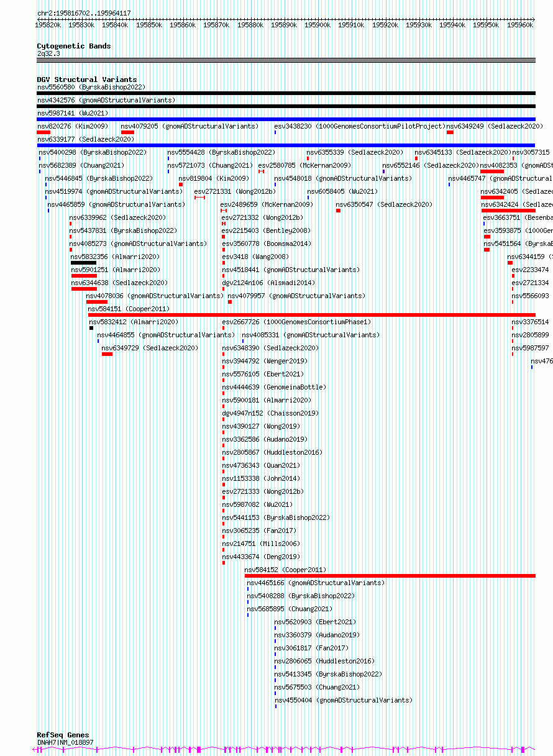
Task: Open nsv6339177 (Sedlazeck2020) variant
Action: point(86,139)
